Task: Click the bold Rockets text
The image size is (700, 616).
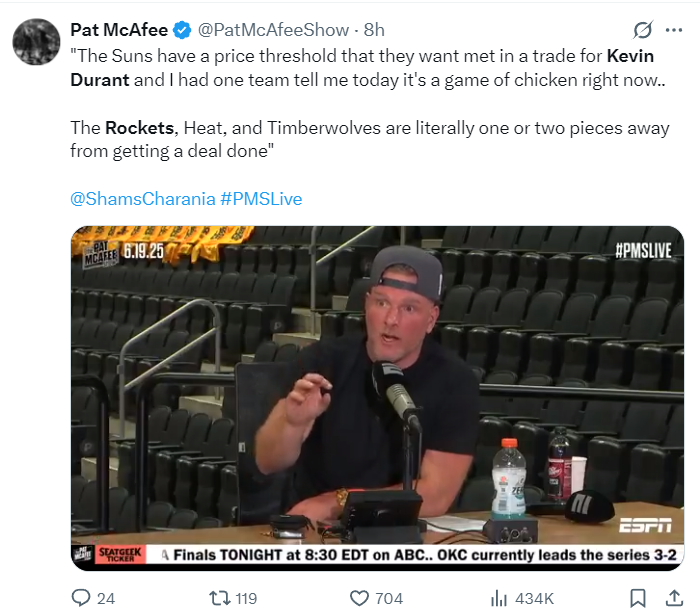Action: tap(140, 128)
